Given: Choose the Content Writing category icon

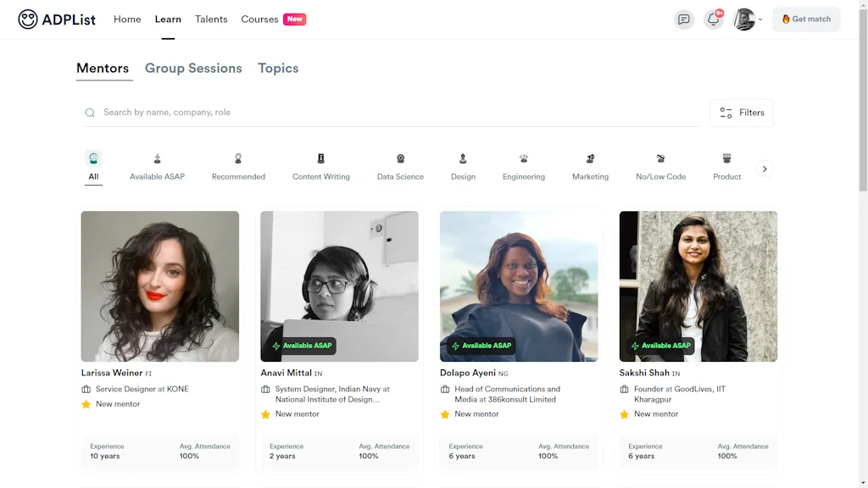Looking at the screenshot, I should coord(320,158).
